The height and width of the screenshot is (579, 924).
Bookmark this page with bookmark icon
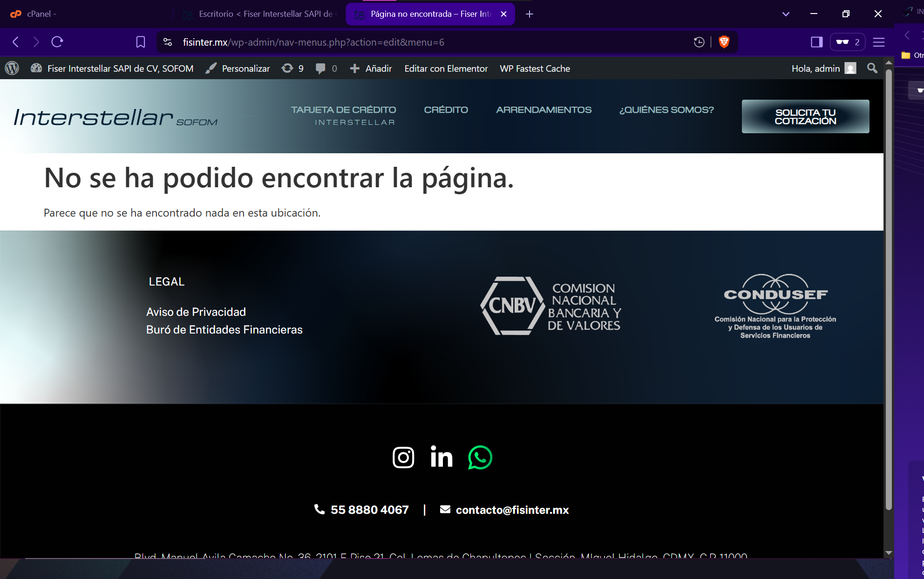coord(140,42)
